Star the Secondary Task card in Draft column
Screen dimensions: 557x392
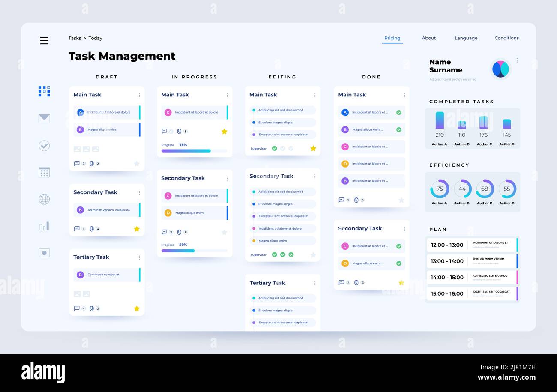point(137,229)
